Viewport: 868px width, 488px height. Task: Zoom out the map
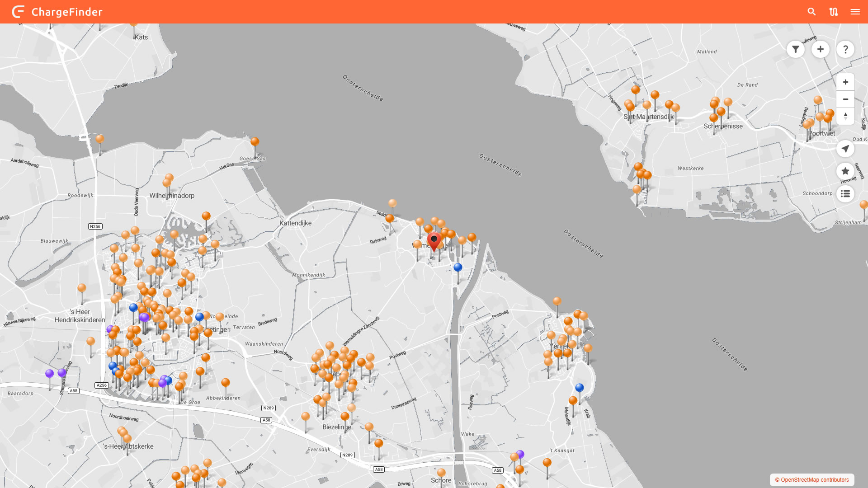[845, 99]
